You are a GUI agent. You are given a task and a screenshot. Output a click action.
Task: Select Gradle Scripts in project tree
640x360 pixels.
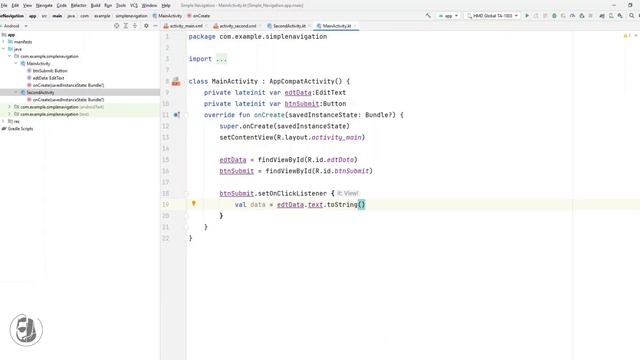[20, 129]
